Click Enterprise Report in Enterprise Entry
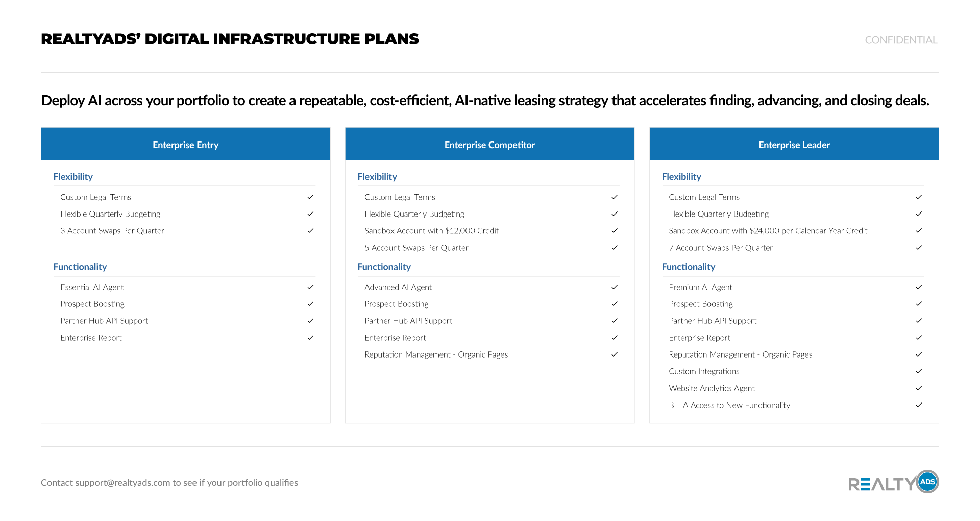 pos(91,338)
